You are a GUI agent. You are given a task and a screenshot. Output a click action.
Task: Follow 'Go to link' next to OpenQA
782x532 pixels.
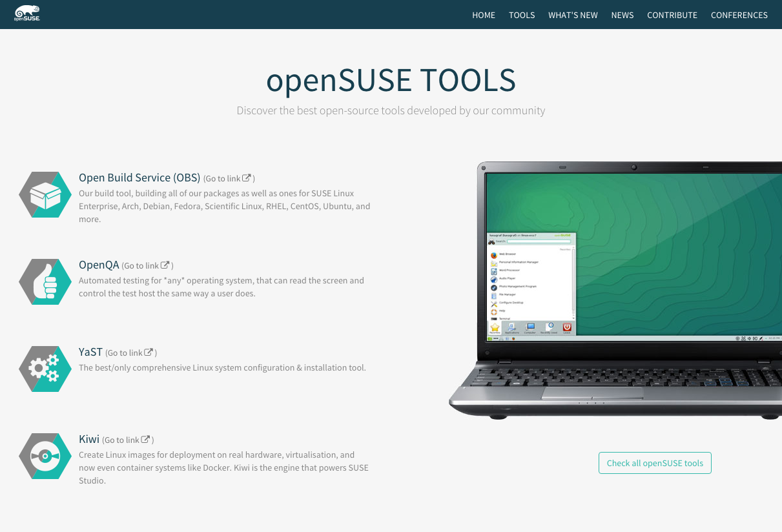(x=147, y=266)
